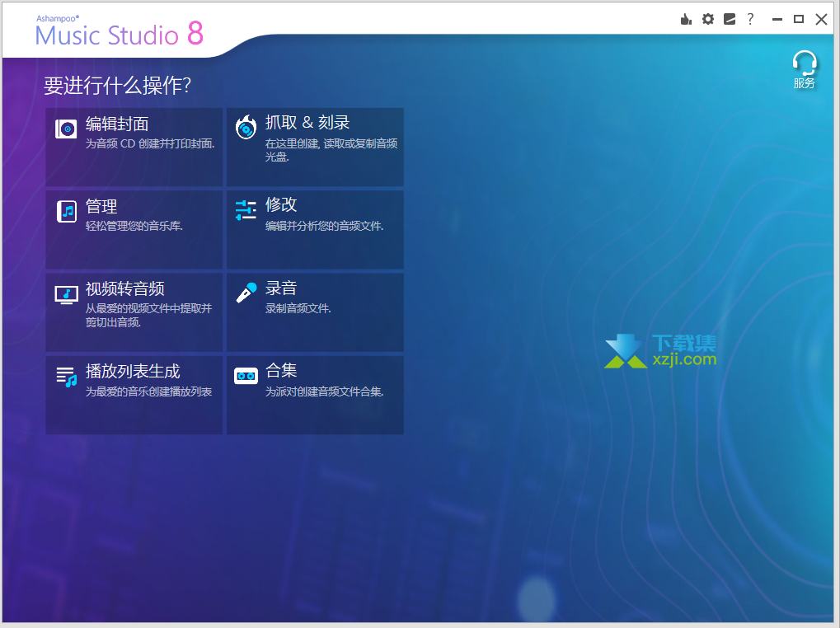This screenshot has width=840, height=628.
Task: Choose the 管理 tile title
Action: [101, 206]
